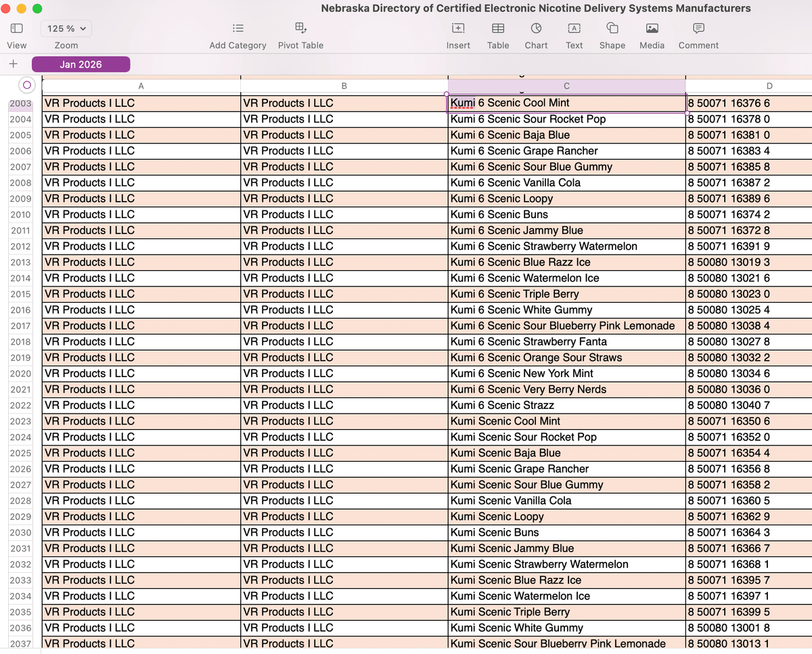Select column A header
812x654 pixels.
point(141,86)
